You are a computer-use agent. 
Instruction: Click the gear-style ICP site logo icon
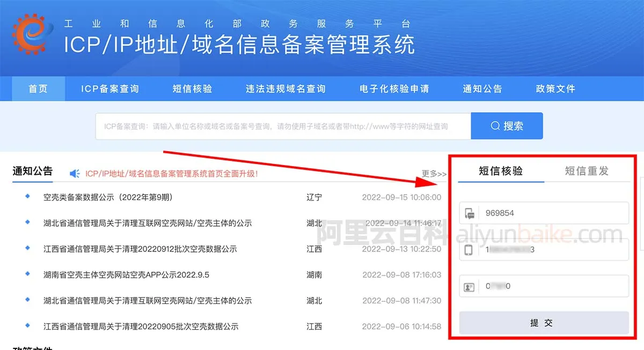pyautogui.click(x=31, y=34)
